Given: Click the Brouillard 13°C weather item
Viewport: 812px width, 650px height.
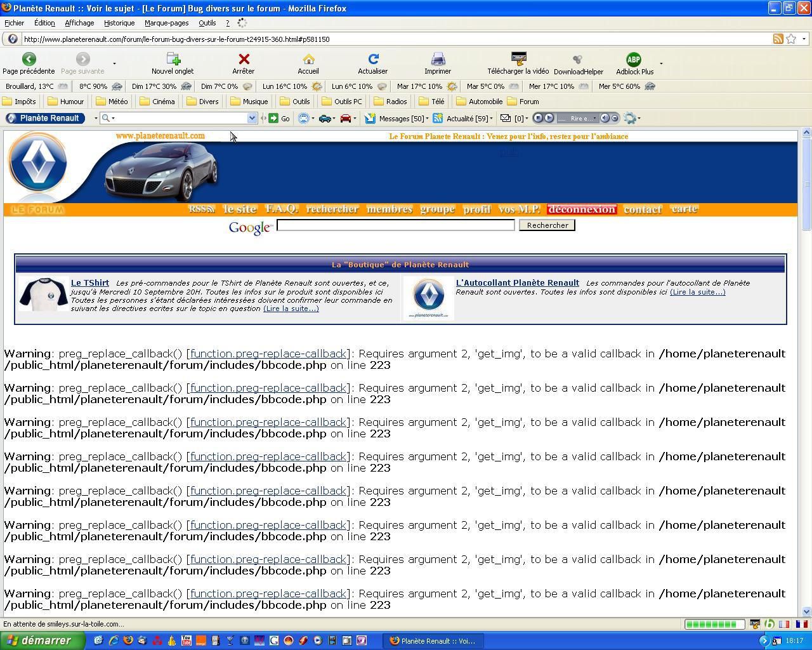Looking at the screenshot, I should click(36, 86).
